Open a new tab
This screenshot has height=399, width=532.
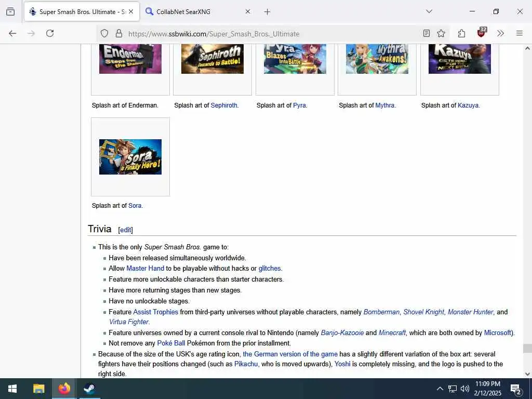[x=268, y=12]
